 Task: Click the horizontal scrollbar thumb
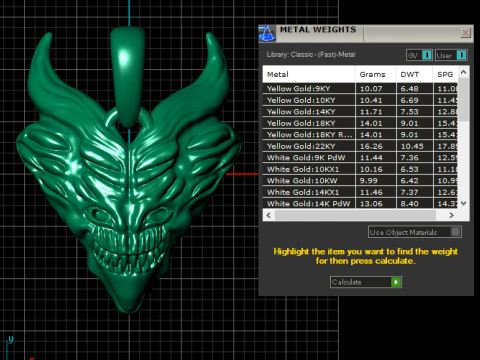pos(355,215)
